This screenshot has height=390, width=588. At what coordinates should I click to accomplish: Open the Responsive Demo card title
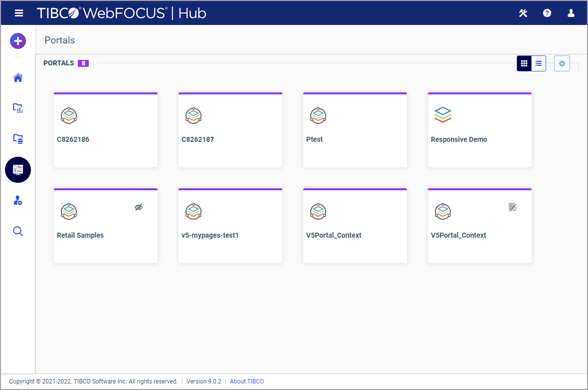click(x=459, y=139)
